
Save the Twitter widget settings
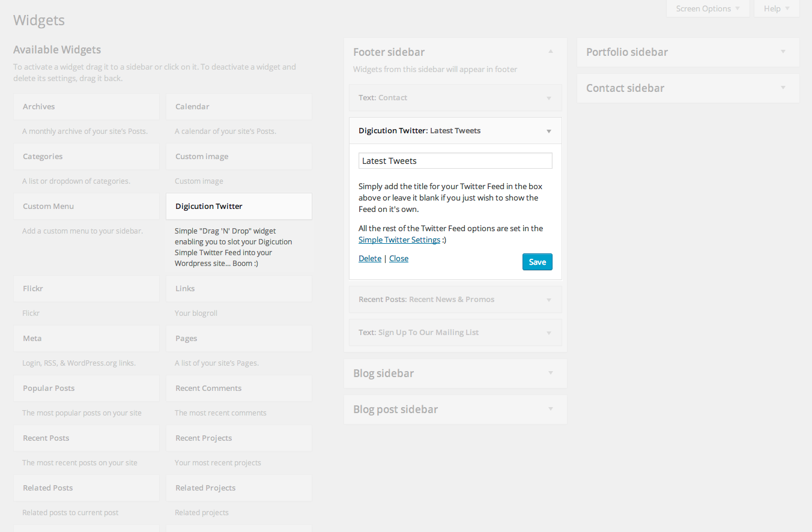tap(537, 262)
